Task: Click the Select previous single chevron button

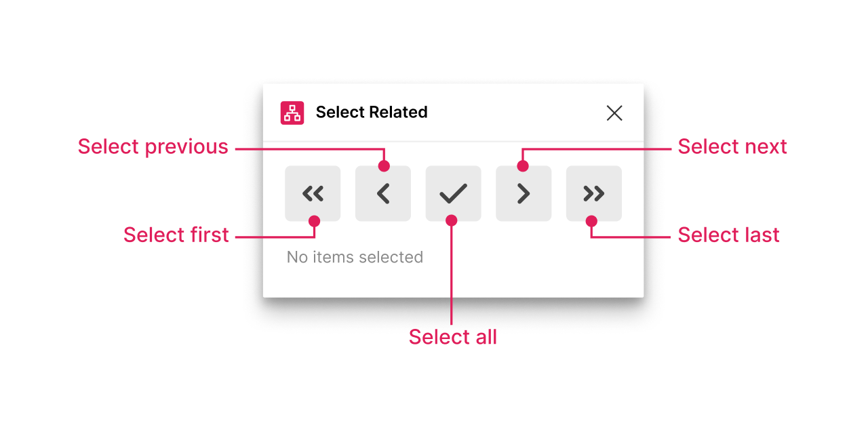Action: click(382, 193)
